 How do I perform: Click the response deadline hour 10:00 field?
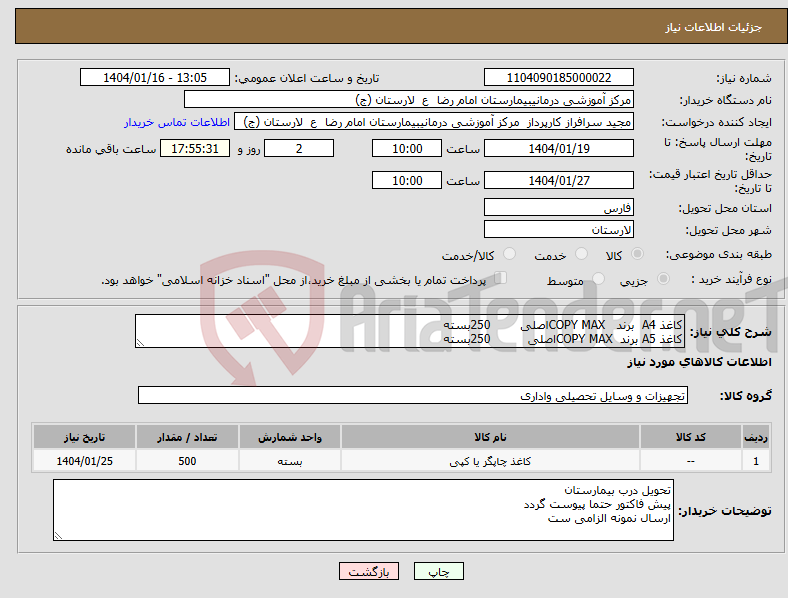(407, 148)
